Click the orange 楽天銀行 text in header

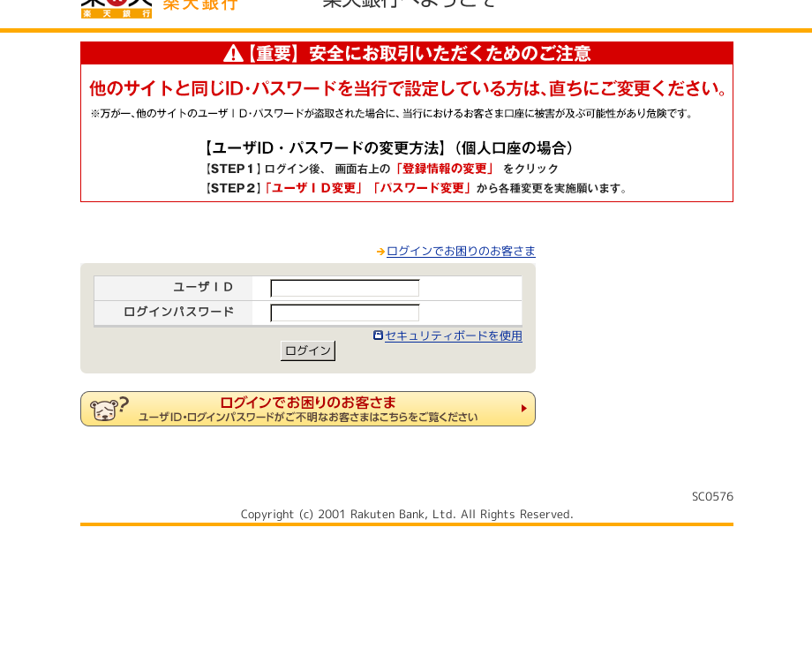[x=200, y=5]
